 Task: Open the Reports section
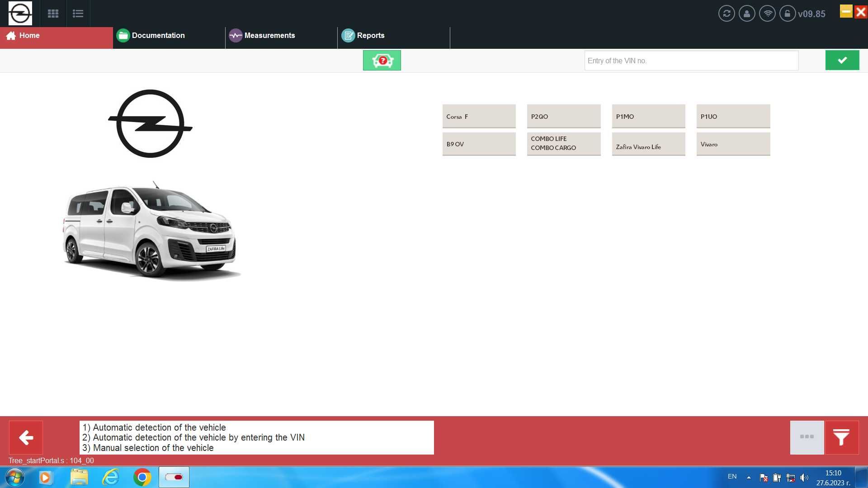370,35
